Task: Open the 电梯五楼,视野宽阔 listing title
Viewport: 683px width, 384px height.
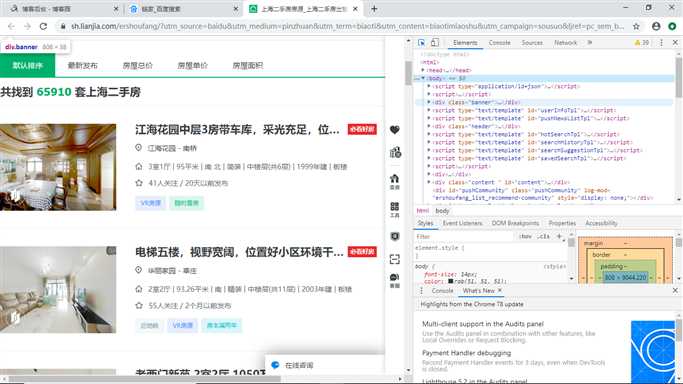Action: click(239, 252)
